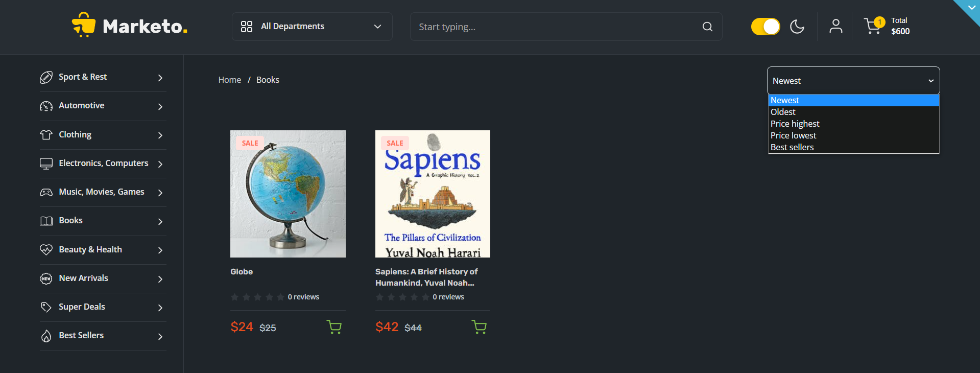
Task: Select Newest sort option in list
Action: point(854,101)
